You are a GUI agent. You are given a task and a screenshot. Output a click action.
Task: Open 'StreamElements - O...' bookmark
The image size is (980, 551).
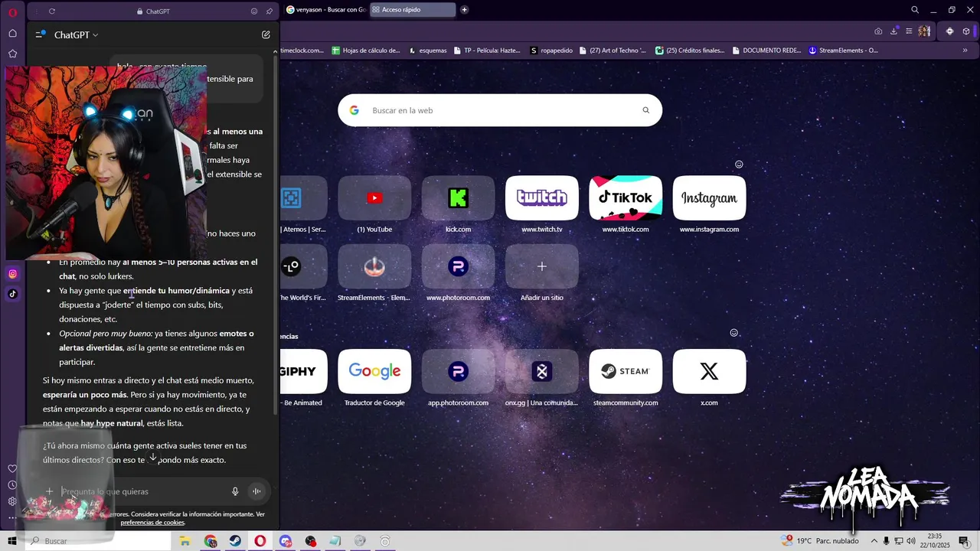[x=844, y=51]
